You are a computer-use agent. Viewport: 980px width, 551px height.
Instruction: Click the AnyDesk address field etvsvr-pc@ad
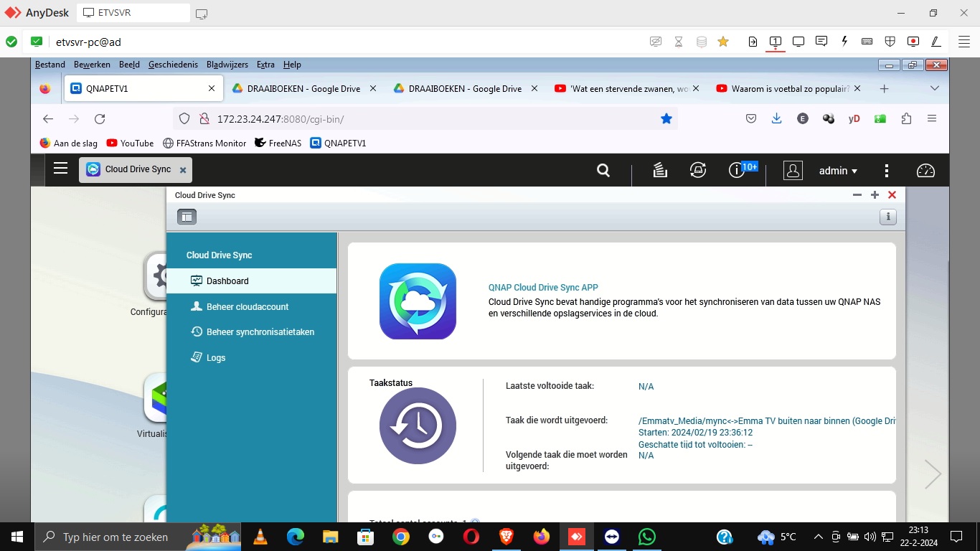(89, 42)
